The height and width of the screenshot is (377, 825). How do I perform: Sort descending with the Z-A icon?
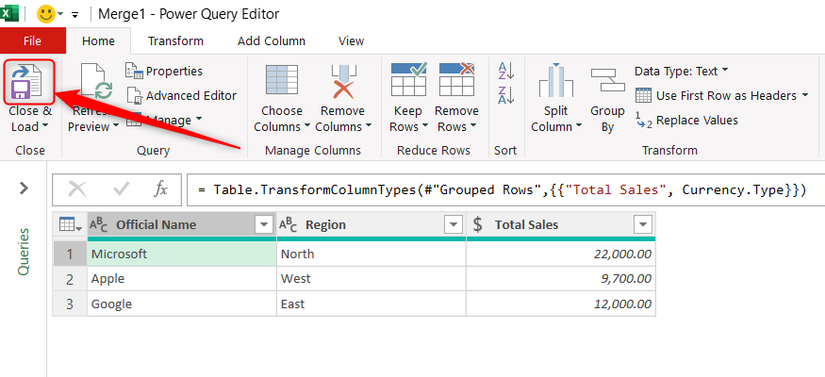coord(505,95)
